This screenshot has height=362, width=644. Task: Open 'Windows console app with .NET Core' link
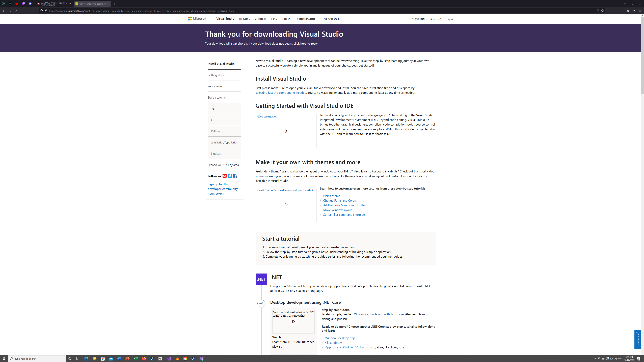(379, 314)
